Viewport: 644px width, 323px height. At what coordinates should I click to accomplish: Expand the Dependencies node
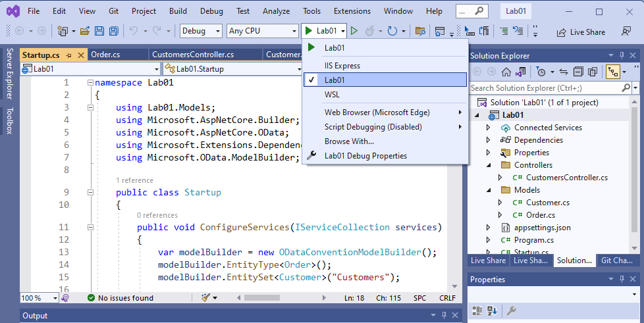[x=489, y=140]
